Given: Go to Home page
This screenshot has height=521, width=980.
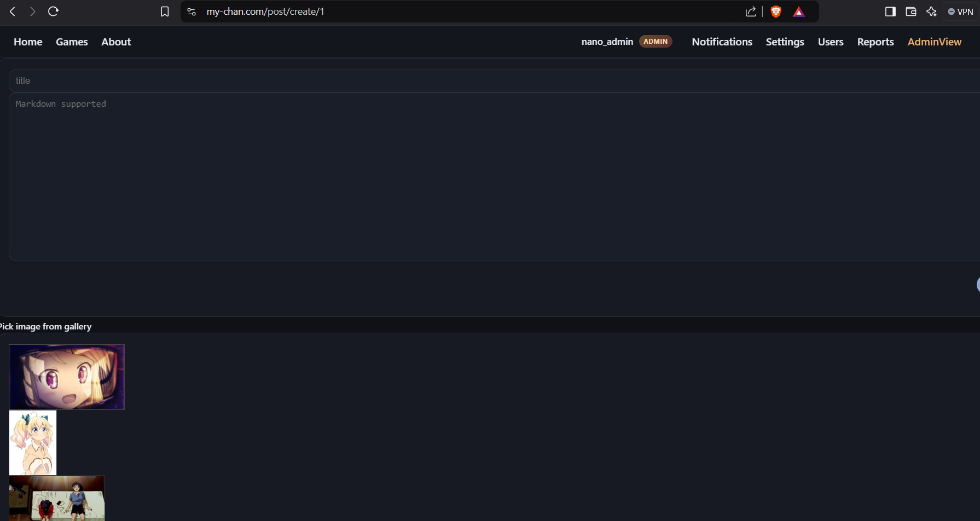Looking at the screenshot, I should click(28, 42).
